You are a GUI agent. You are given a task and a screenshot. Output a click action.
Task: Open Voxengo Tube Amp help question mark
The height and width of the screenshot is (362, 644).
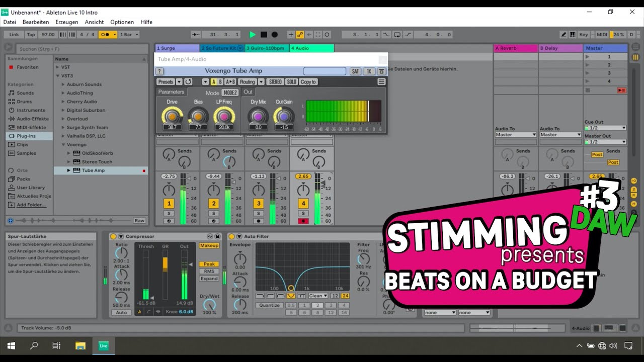coord(158,71)
